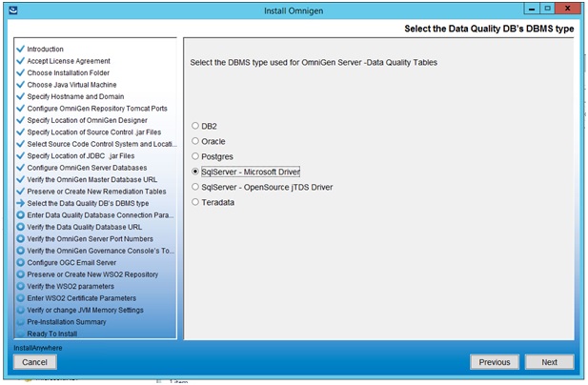
Task: Click 'Preserve or Create New WSO2 Repository' text
Action: tap(92, 274)
